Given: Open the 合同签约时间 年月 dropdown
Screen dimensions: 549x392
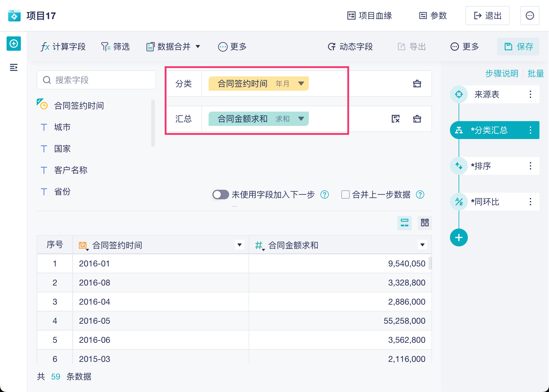Looking at the screenshot, I should 301,84.
